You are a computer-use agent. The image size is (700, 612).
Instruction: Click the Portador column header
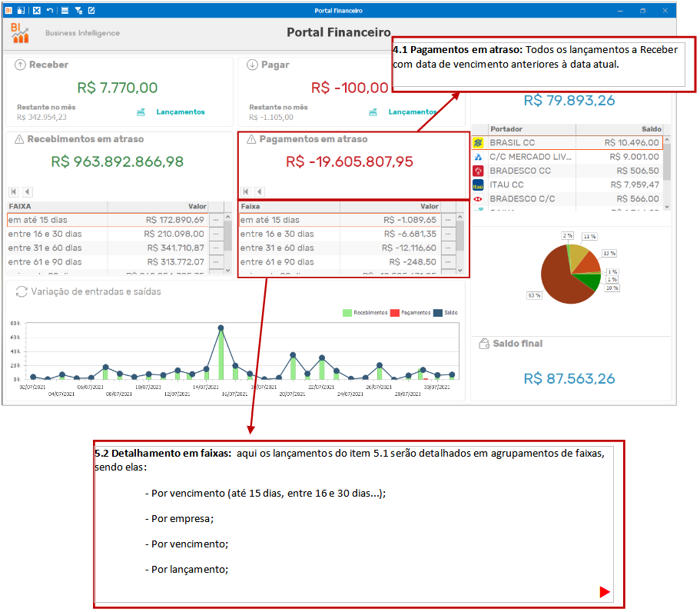(x=532, y=129)
